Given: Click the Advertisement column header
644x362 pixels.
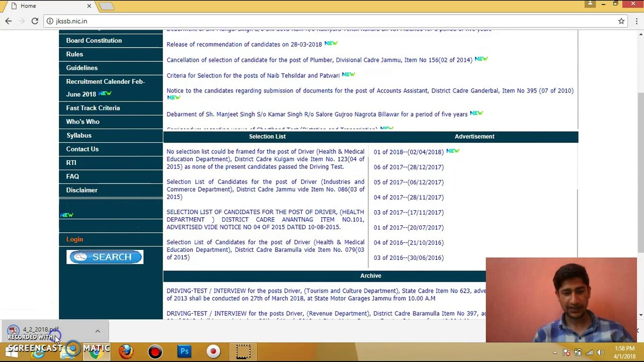Looking at the screenshot, I should [474, 136].
